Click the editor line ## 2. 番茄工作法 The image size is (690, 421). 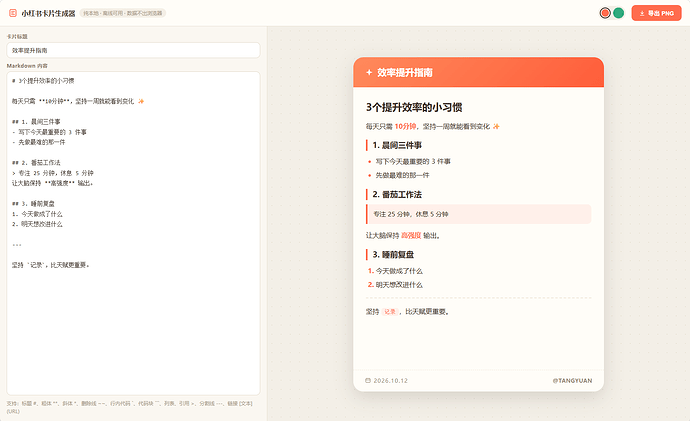(x=36, y=163)
